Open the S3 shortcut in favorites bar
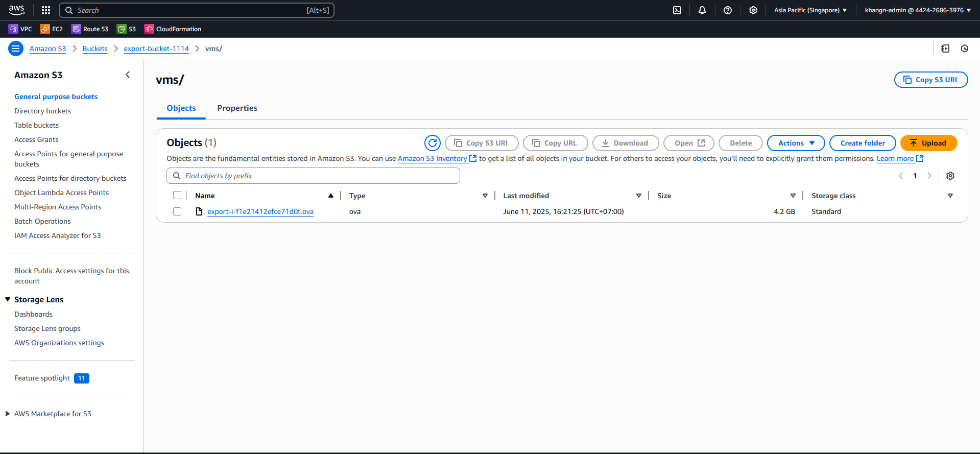The image size is (980, 454). [127, 29]
